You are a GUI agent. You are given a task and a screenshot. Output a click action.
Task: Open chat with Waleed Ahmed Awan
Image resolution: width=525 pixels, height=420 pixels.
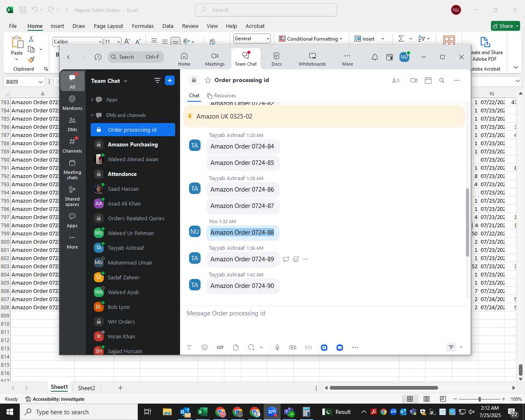click(133, 159)
